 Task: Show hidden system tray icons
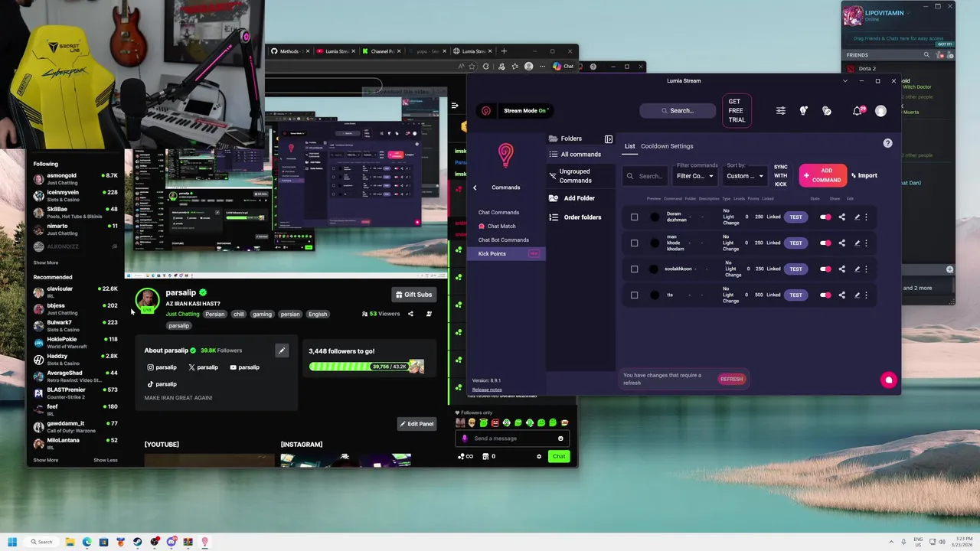tap(890, 542)
